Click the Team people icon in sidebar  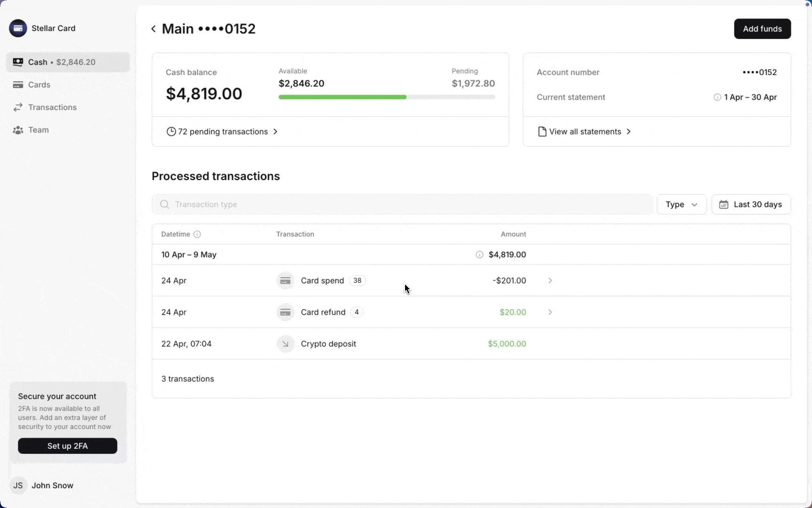pos(18,130)
